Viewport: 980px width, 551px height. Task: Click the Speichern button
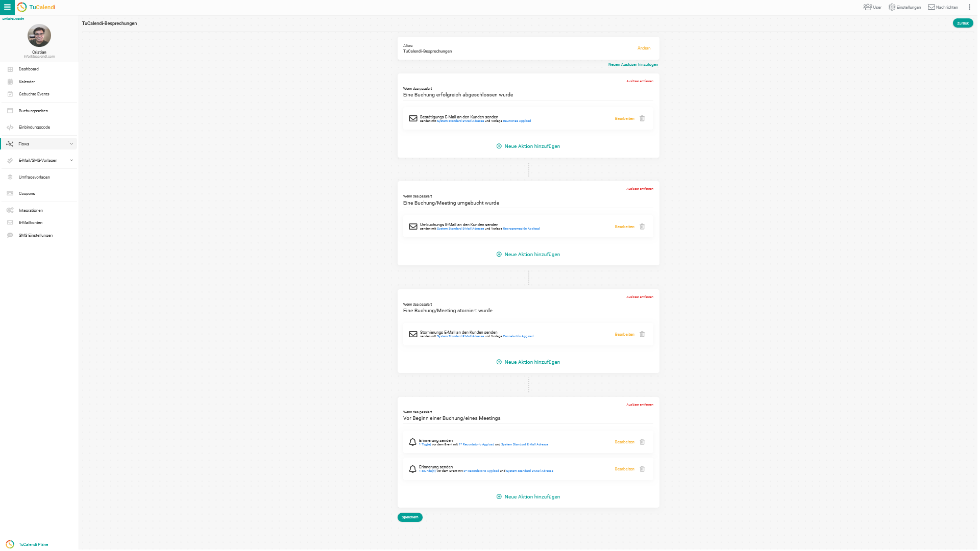pyautogui.click(x=410, y=518)
